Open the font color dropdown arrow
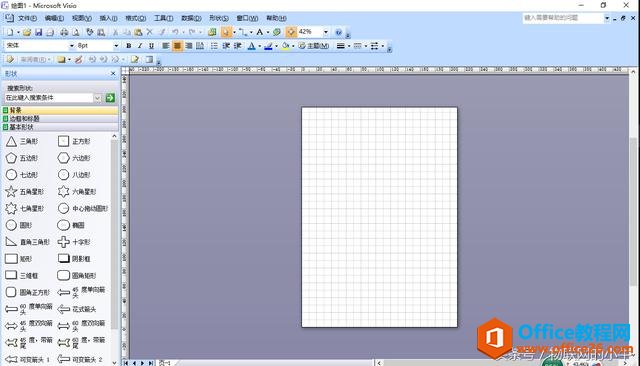 [x=260, y=46]
